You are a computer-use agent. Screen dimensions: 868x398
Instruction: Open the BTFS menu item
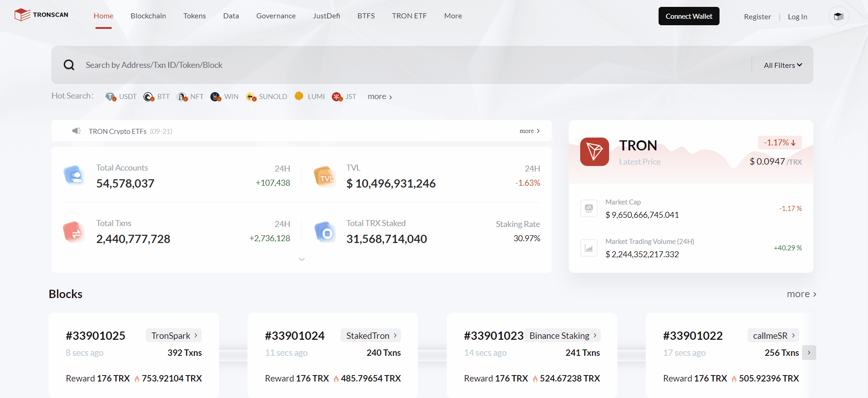(366, 16)
